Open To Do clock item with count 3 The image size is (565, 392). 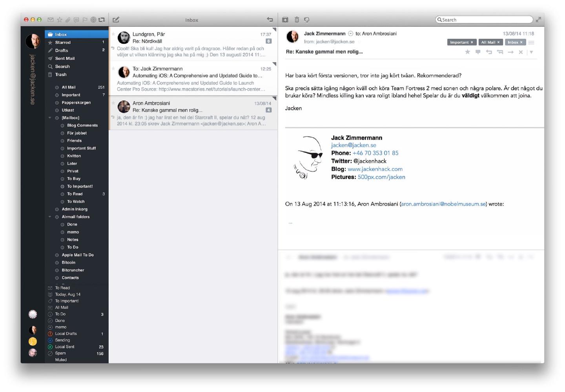[x=77, y=314]
